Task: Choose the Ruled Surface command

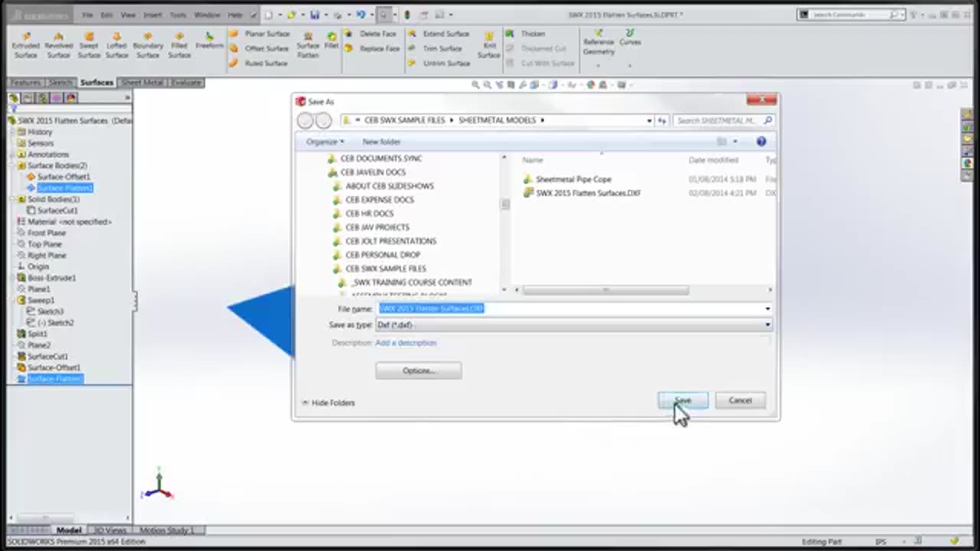Action: coord(259,63)
